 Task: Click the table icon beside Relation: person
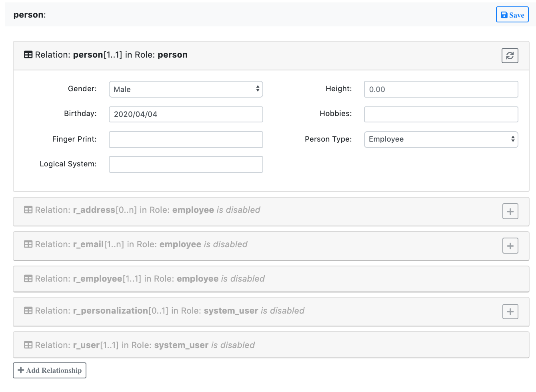tap(28, 55)
